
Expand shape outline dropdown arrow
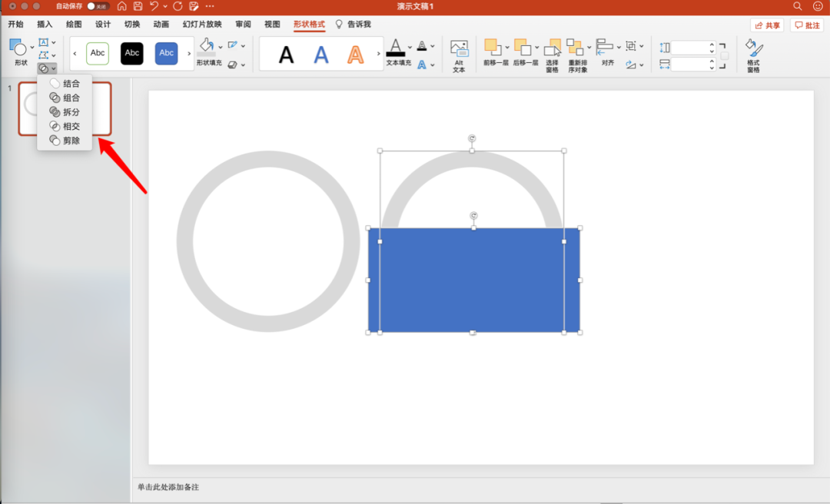click(243, 46)
